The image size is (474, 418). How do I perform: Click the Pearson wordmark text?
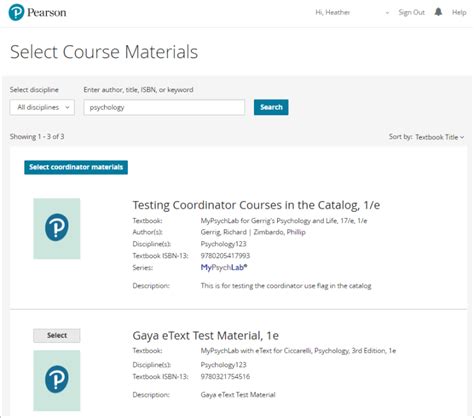[x=47, y=13]
